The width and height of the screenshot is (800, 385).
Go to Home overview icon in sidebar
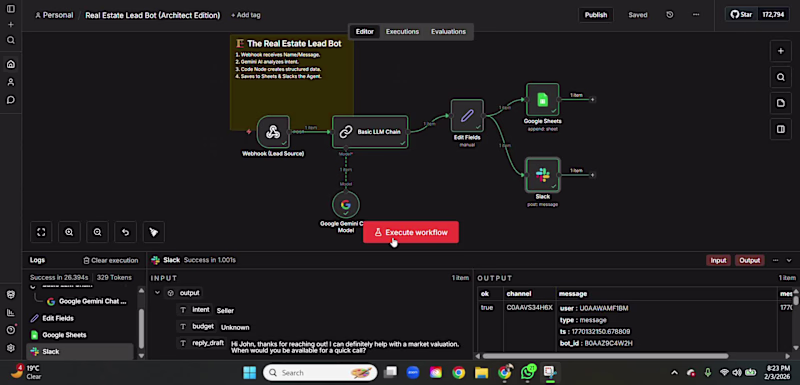coord(11,64)
